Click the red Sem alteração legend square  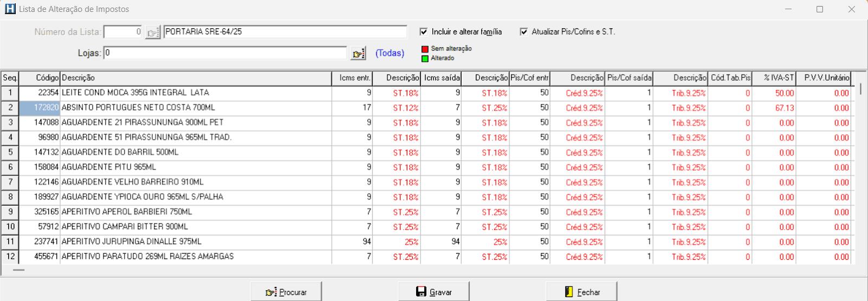425,49
